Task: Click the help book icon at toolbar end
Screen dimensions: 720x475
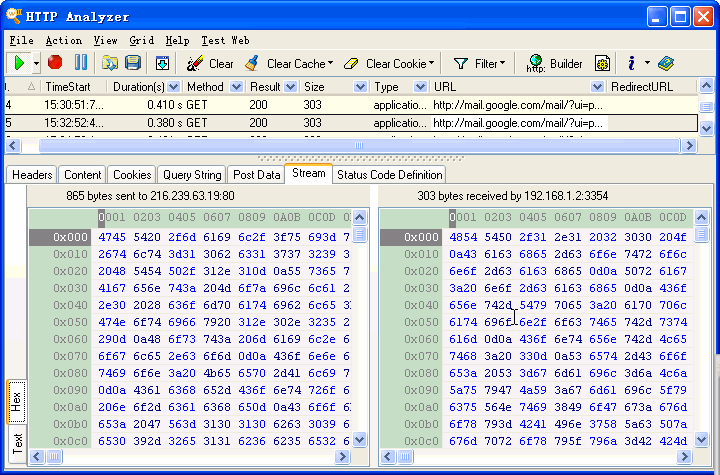Action: (x=666, y=63)
